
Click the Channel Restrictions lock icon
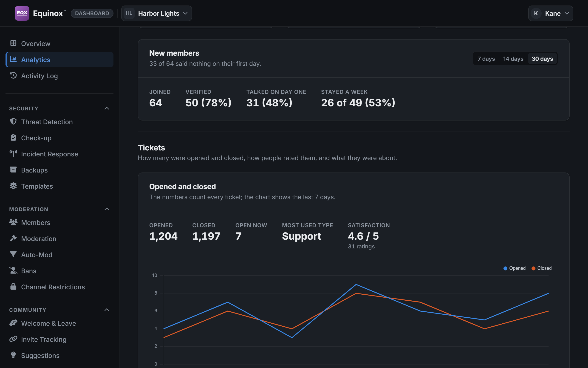click(x=13, y=287)
